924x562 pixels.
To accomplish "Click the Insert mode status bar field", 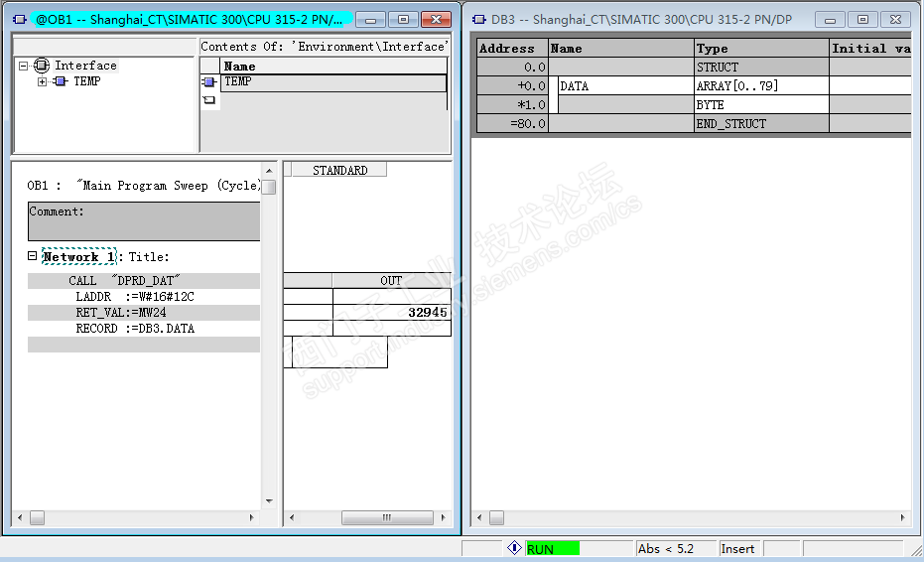I will click(740, 548).
